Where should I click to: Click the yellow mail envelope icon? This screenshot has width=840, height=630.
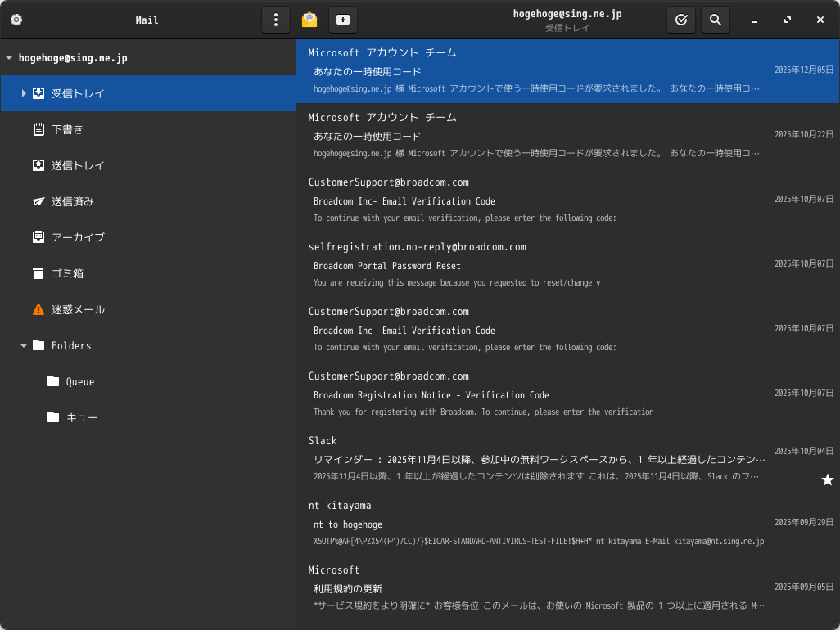coord(309,20)
